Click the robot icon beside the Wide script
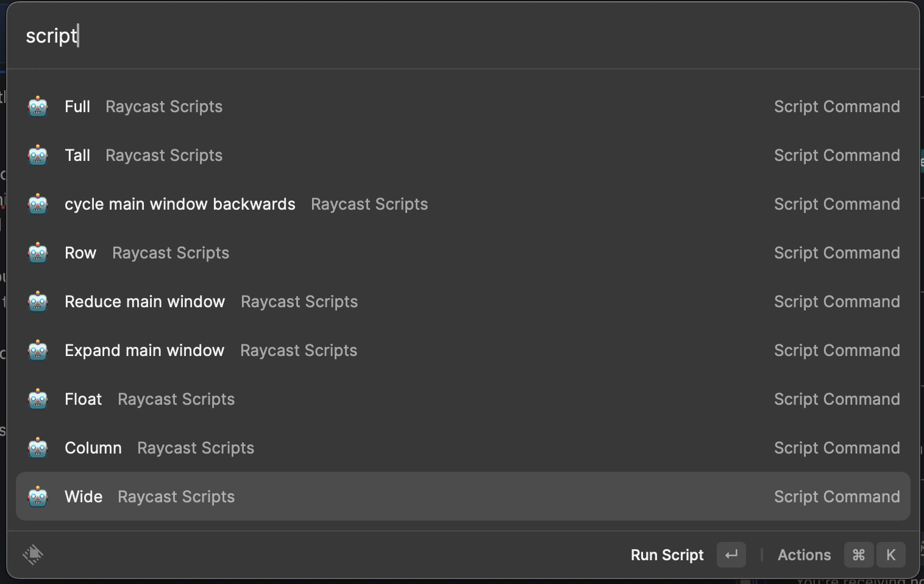This screenshot has width=924, height=584. tap(37, 496)
